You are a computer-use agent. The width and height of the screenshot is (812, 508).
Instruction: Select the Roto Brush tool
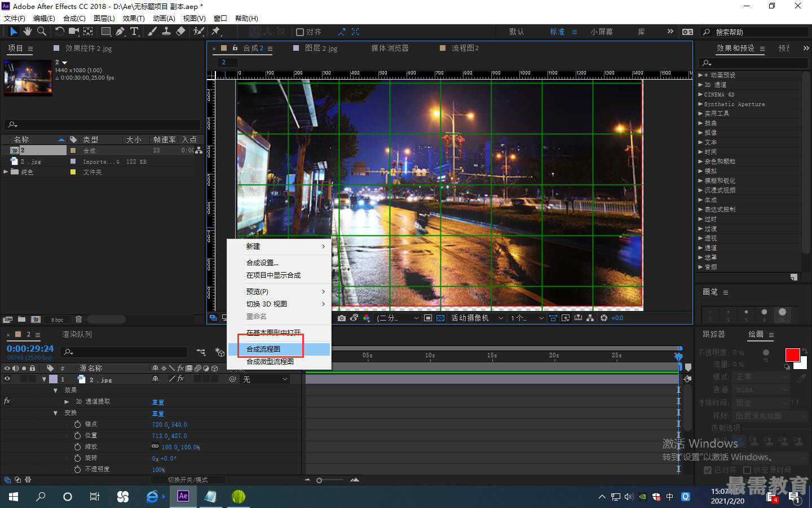198,32
